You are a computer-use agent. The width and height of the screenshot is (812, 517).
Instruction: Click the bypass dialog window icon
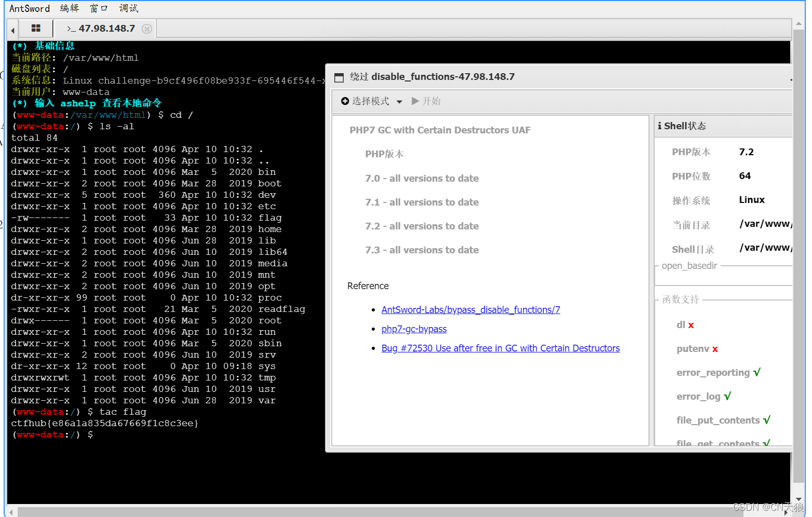click(x=339, y=78)
